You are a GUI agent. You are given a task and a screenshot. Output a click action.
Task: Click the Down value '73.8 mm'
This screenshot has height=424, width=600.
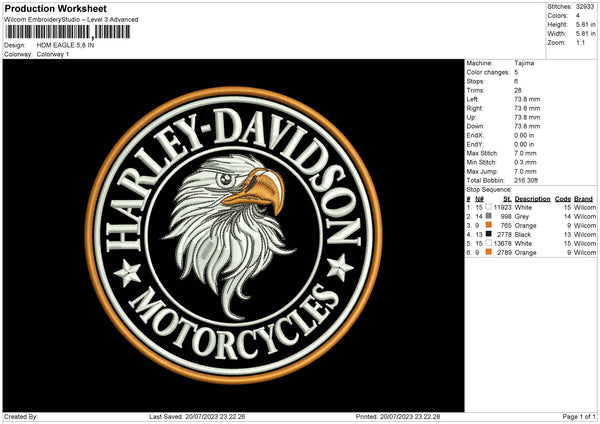coord(527,126)
